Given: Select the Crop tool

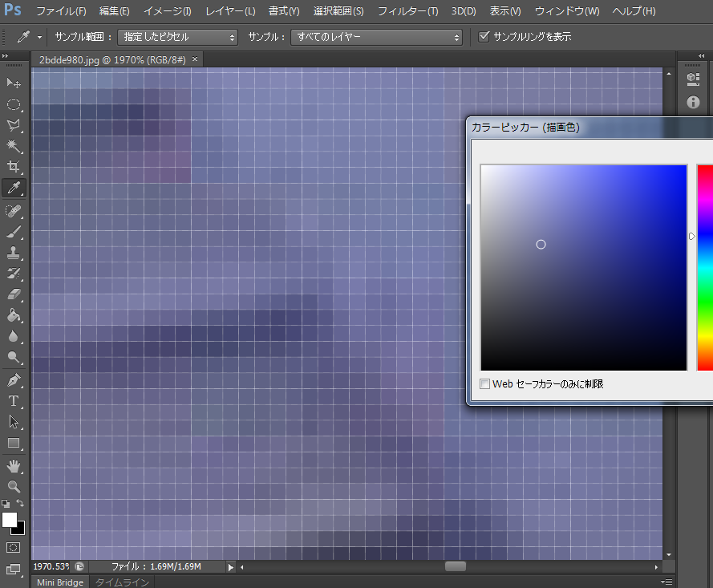Looking at the screenshot, I should tap(14, 167).
